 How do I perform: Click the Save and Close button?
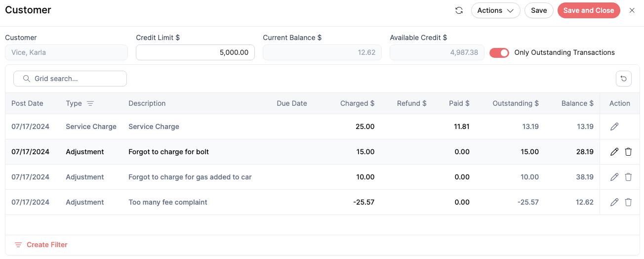tap(589, 10)
